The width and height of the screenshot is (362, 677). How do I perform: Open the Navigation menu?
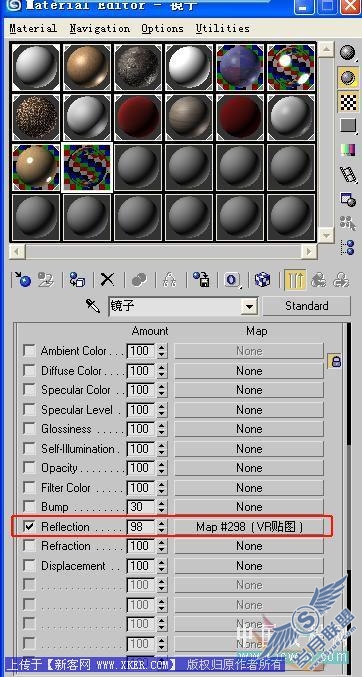click(99, 28)
